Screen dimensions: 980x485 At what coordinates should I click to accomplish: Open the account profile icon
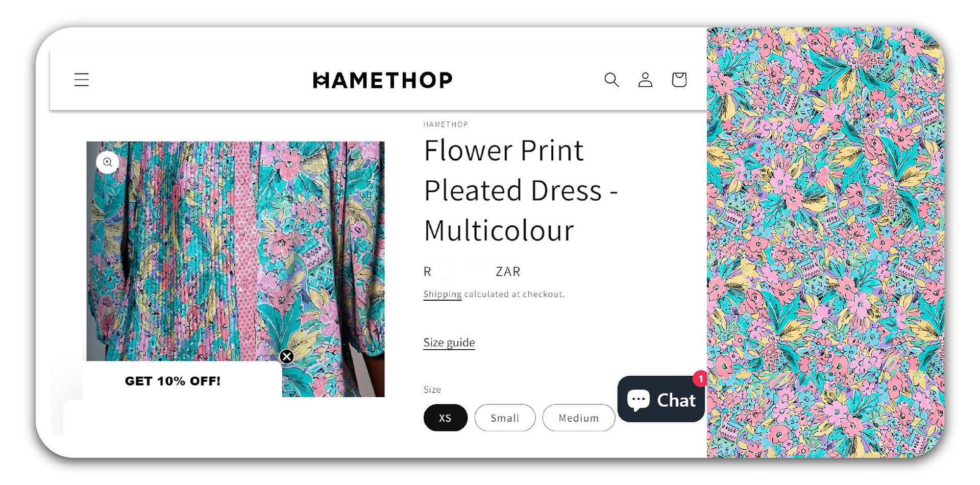click(x=645, y=80)
